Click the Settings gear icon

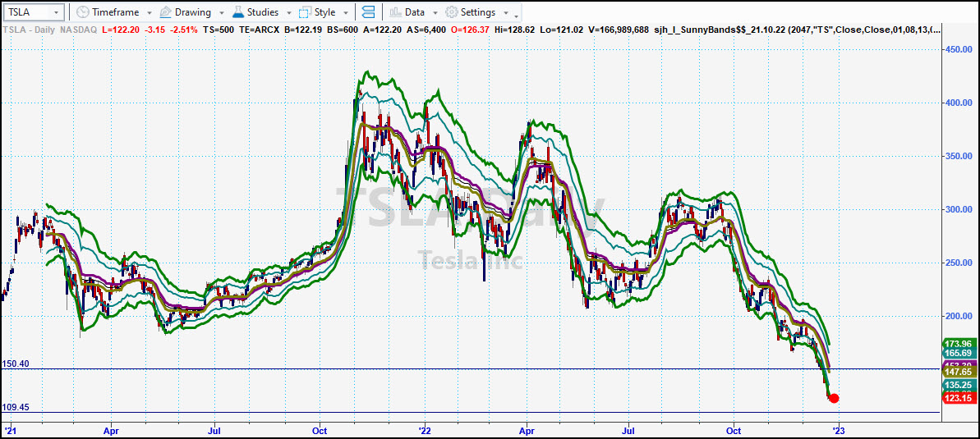451,11
